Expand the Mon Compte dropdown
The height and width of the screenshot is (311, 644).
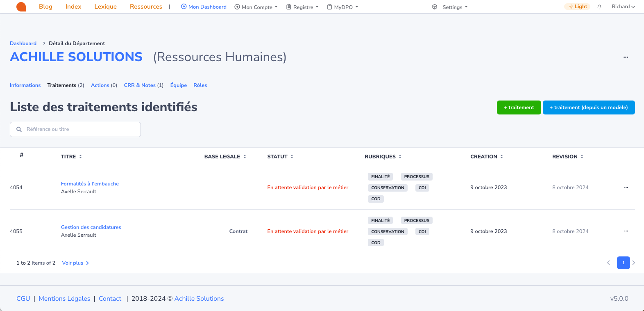[256, 7]
